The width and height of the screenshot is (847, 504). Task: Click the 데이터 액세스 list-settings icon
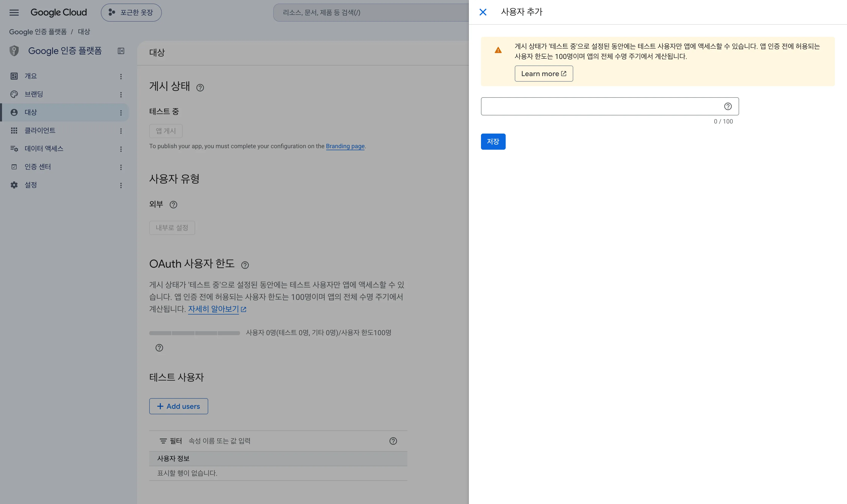click(x=14, y=149)
